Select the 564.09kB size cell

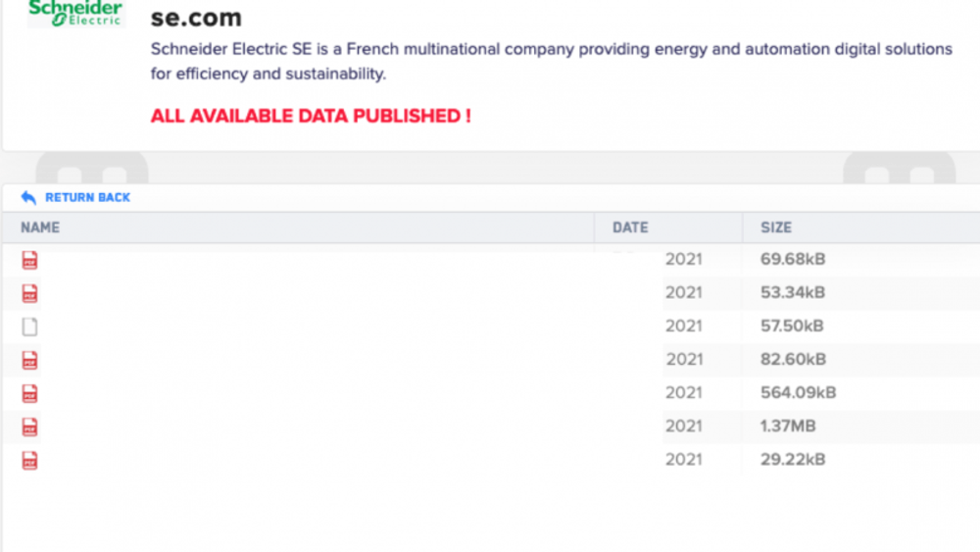(x=798, y=392)
